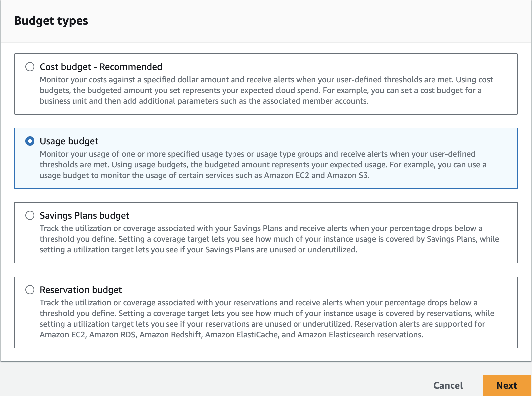Click the "Reservation budget" title text

81,290
